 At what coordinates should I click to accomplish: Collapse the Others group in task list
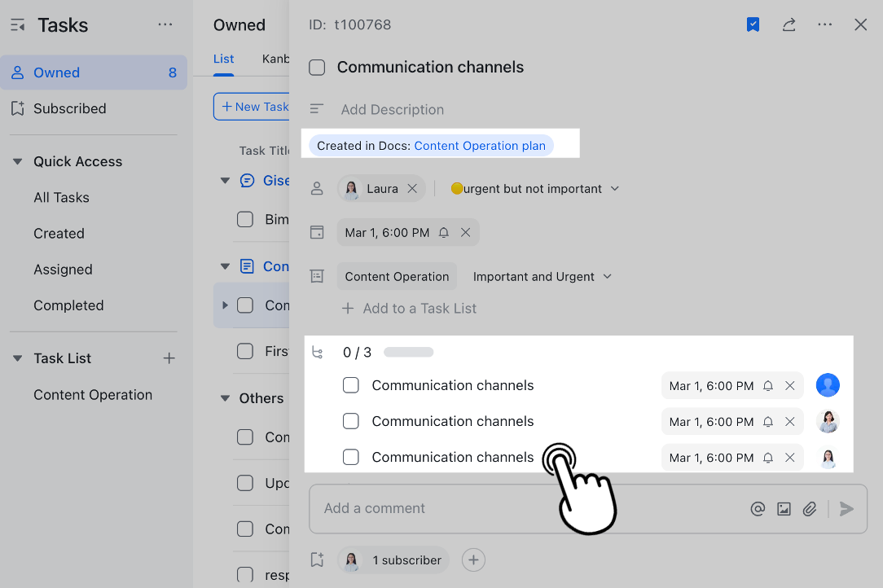pos(225,398)
